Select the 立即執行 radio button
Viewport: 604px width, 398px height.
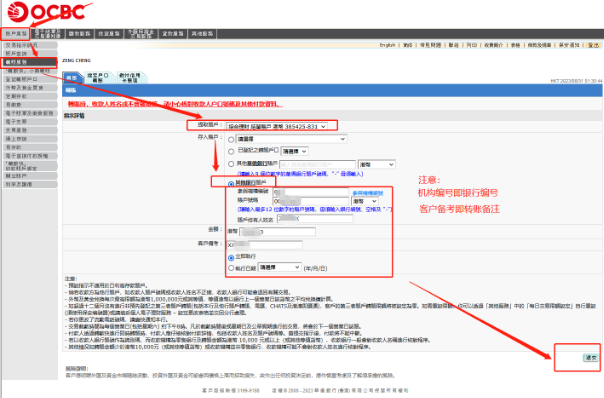231,257
